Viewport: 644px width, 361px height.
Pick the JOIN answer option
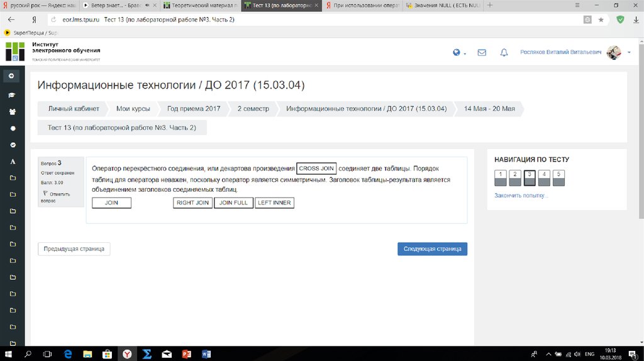tap(111, 203)
